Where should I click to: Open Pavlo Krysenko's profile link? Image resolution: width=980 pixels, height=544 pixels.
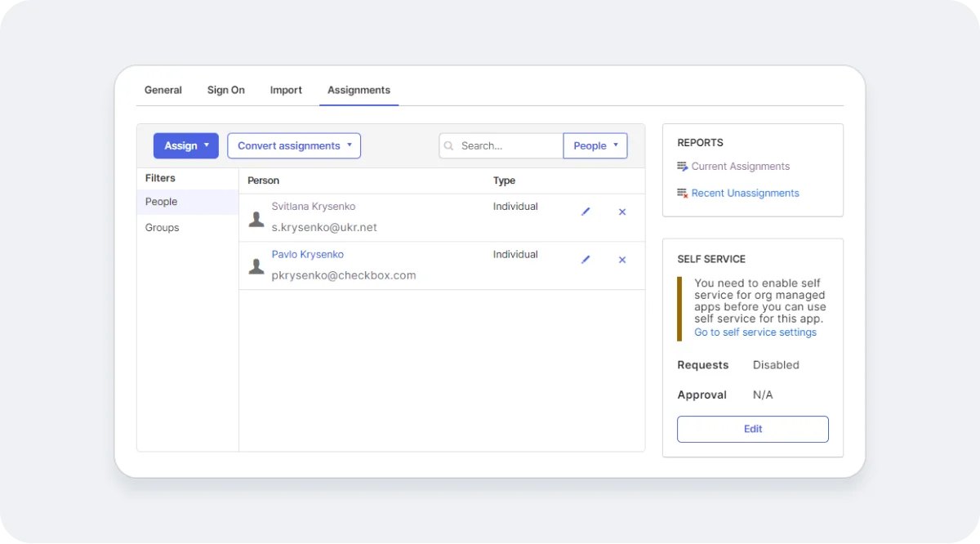[x=308, y=254]
